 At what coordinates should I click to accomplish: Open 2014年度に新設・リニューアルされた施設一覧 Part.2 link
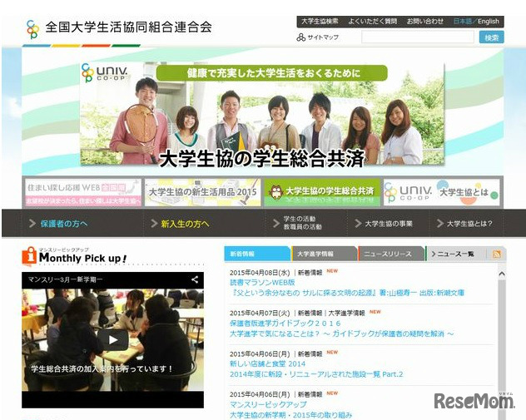click(x=316, y=374)
